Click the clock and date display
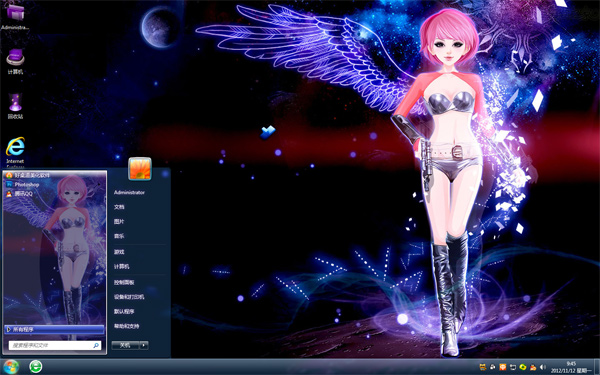The height and width of the screenshot is (375, 600). 571,367
